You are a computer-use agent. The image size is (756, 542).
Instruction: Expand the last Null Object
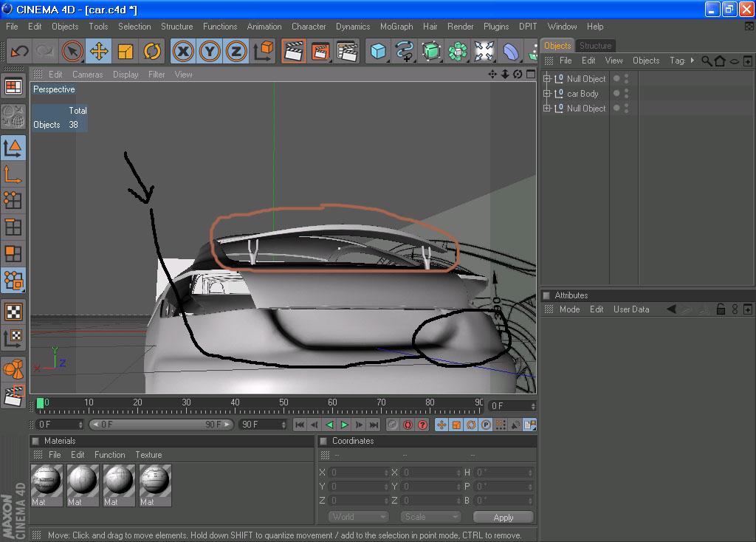click(547, 108)
